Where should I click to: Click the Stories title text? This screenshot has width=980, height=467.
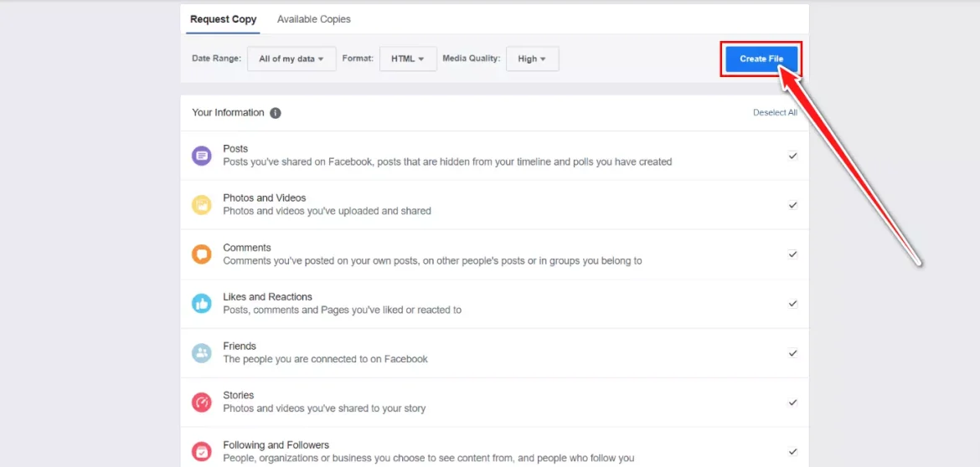tap(239, 395)
